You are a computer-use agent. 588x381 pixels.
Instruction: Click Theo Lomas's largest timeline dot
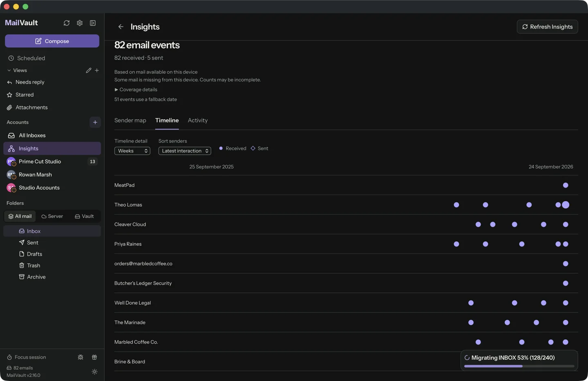click(566, 205)
